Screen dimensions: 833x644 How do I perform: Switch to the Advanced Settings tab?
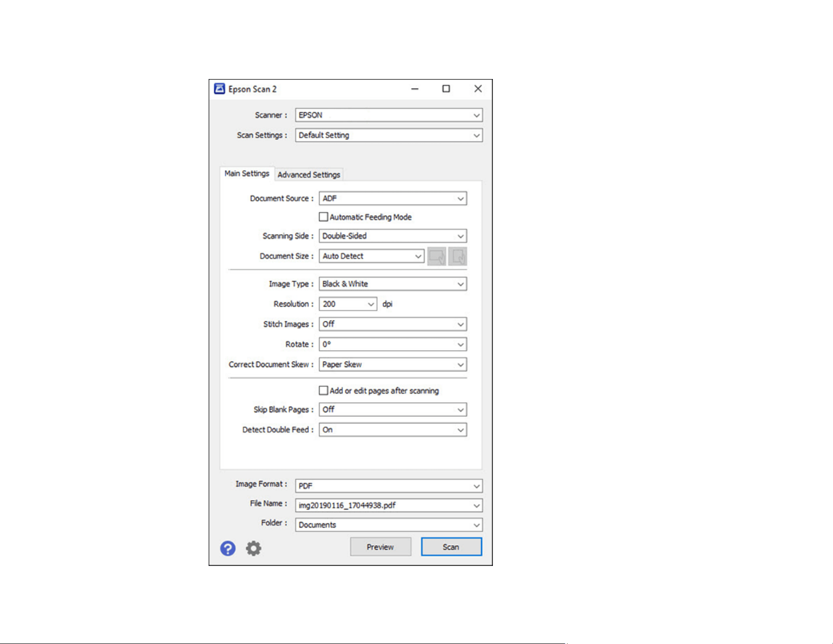309,175
